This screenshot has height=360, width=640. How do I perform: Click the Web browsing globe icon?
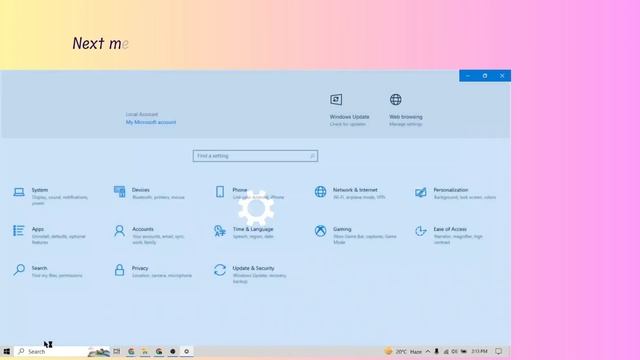click(x=396, y=100)
